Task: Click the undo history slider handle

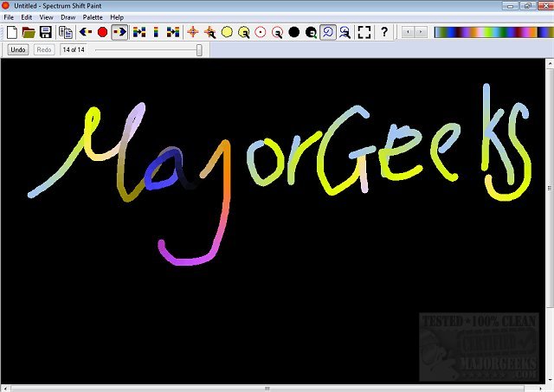Action: click(x=199, y=50)
